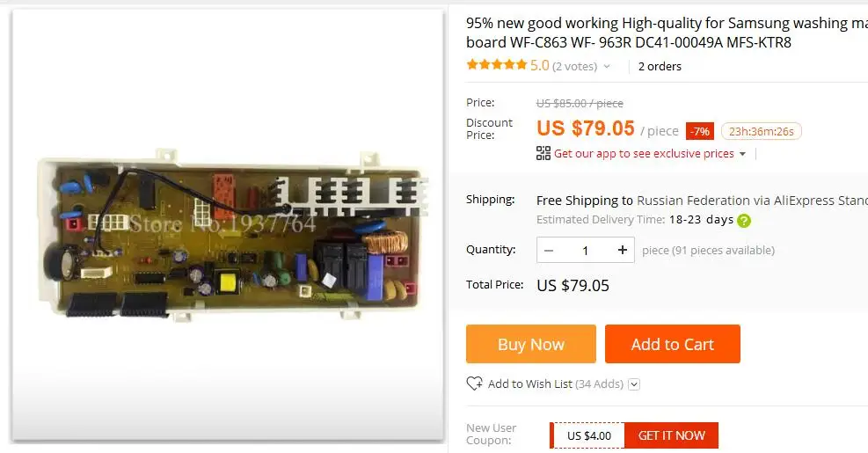This screenshot has height=453, width=868.
Task: Click the US $4.00 coupon value
Action: point(589,435)
